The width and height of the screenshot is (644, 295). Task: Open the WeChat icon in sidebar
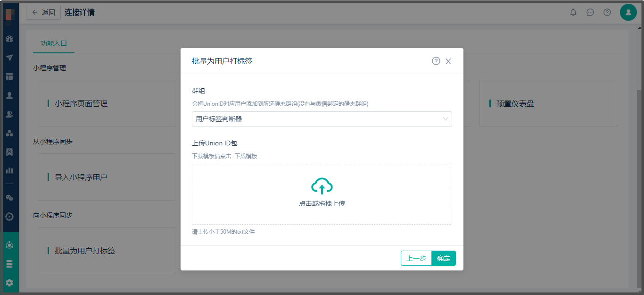pyautogui.click(x=9, y=198)
